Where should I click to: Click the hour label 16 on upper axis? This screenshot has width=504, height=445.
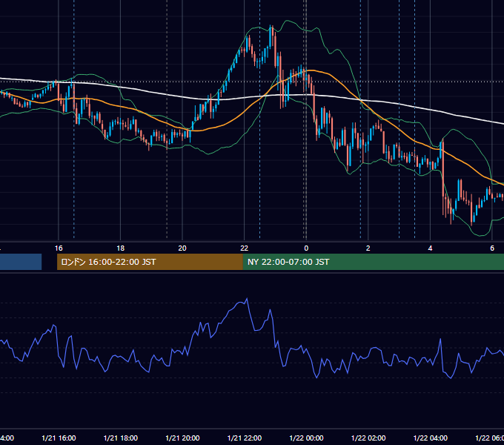tap(59, 248)
